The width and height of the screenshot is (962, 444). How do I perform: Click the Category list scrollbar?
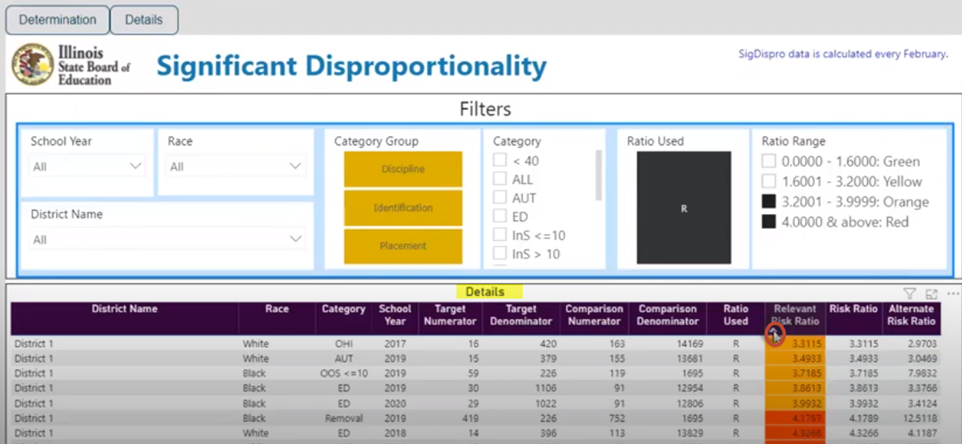pos(599,177)
